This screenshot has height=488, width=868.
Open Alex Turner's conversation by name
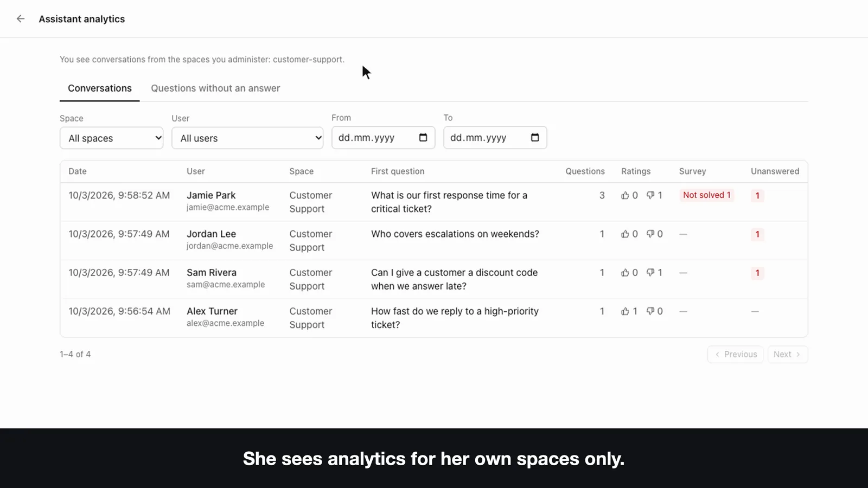tap(212, 311)
